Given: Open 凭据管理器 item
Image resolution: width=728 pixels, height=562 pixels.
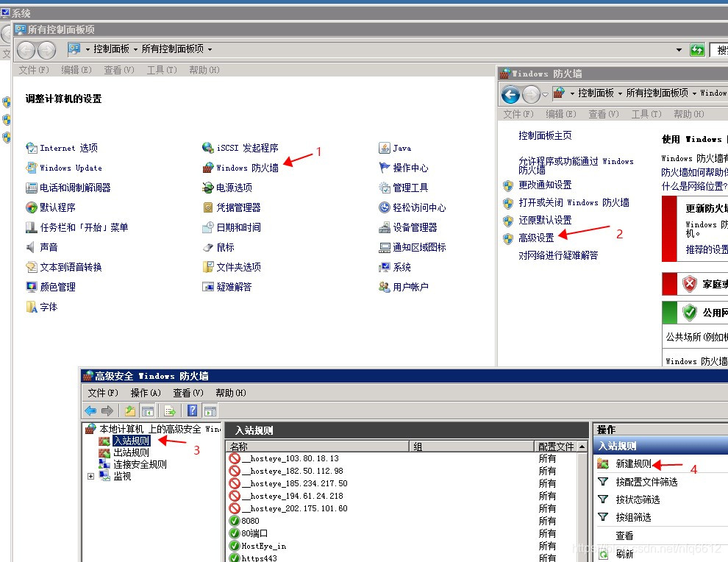Looking at the screenshot, I should [232, 207].
